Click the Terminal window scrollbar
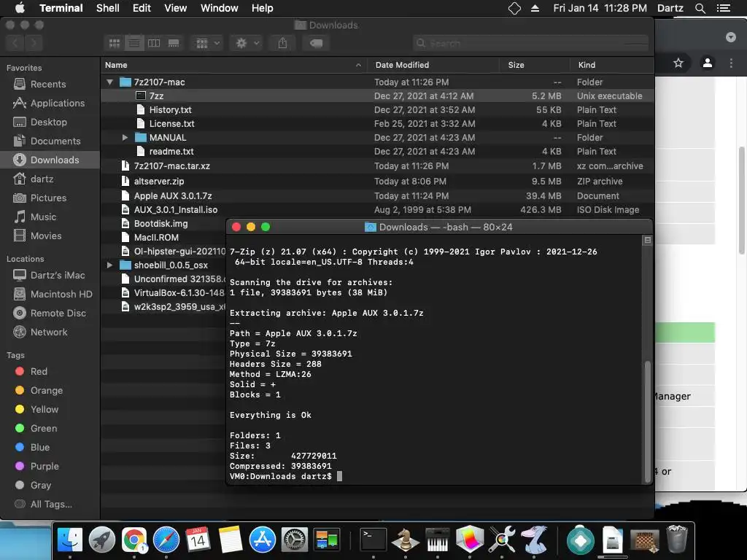The image size is (747, 560). click(648, 422)
